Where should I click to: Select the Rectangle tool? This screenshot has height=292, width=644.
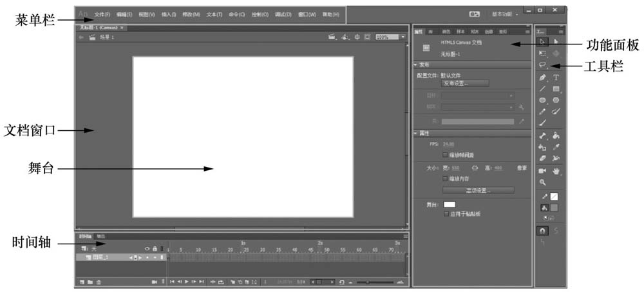(556, 88)
